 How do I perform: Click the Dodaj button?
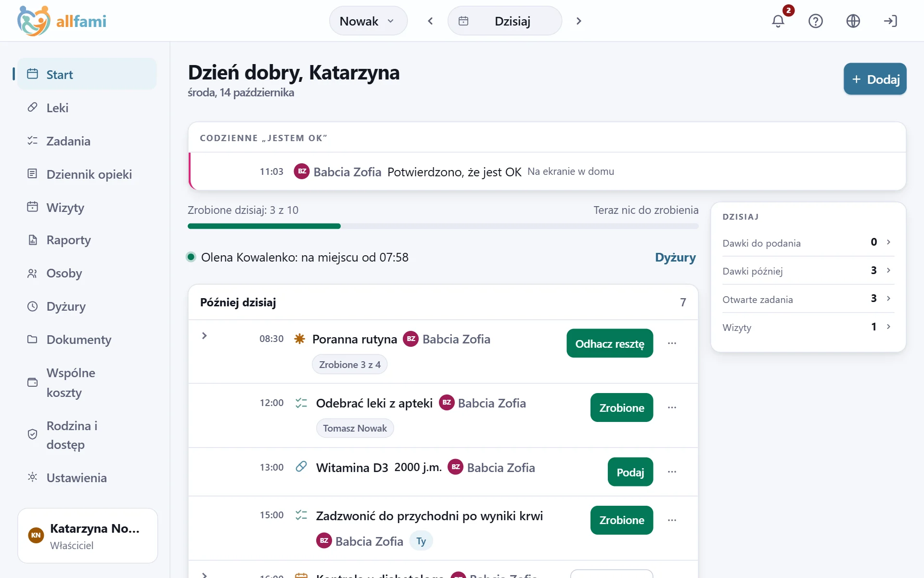point(875,79)
